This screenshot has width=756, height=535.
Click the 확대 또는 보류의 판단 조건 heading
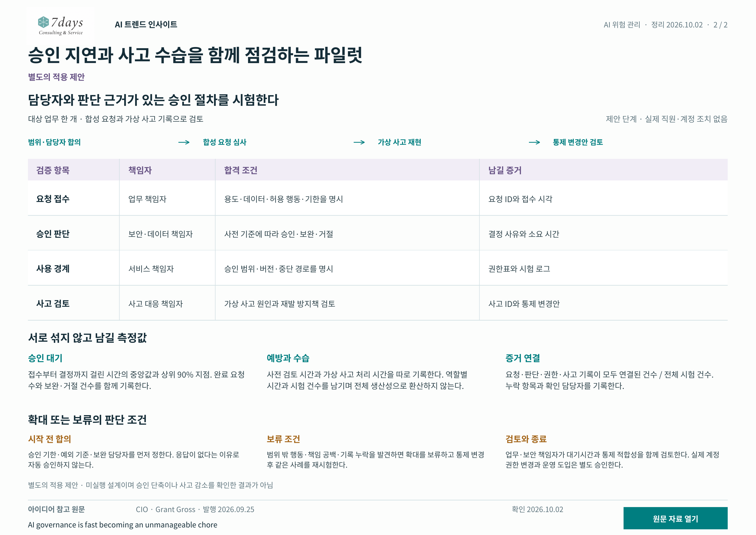click(87, 420)
